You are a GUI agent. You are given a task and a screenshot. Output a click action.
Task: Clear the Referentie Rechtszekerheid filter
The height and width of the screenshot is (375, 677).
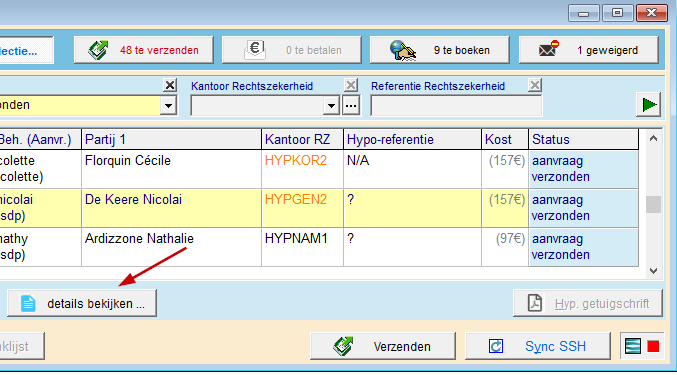pos(535,85)
